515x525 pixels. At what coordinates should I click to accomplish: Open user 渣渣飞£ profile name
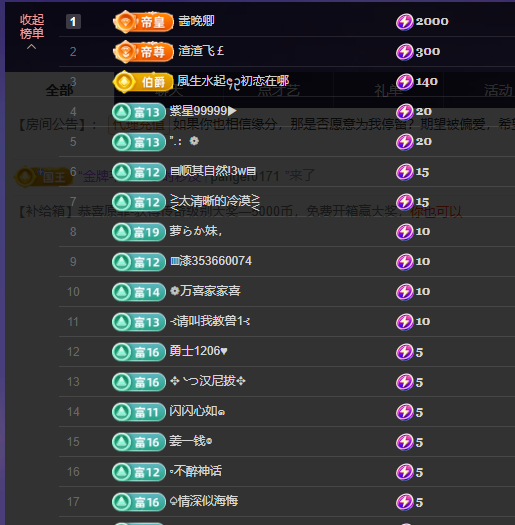(x=201, y=51)
